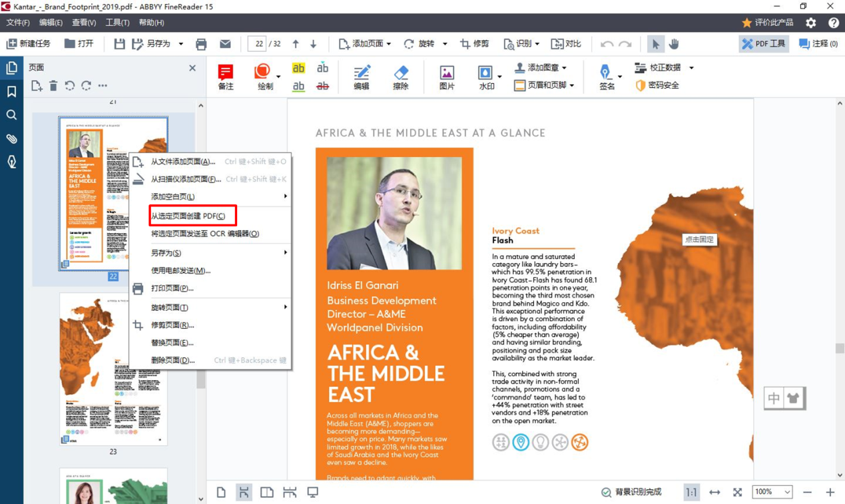Toggle the PDF 工具 toolbar
Image resolution: width=845 pixels, height=504 pixels.
point(764,44)
